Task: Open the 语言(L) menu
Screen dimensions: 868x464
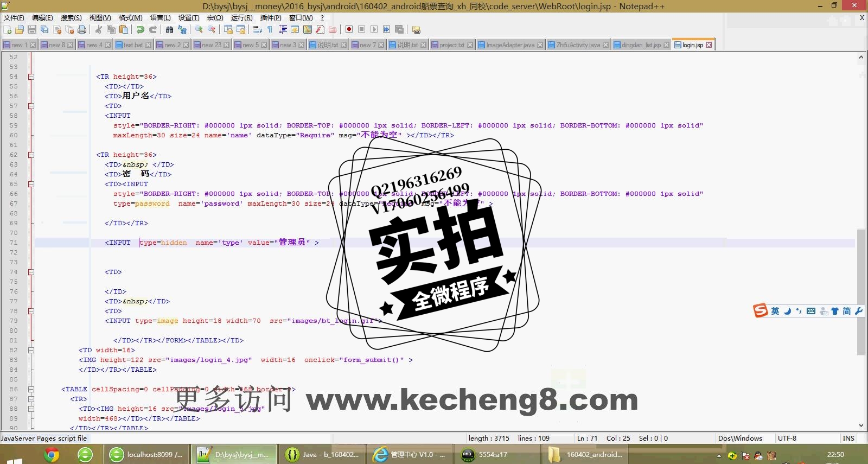Action: pos(160,18)
